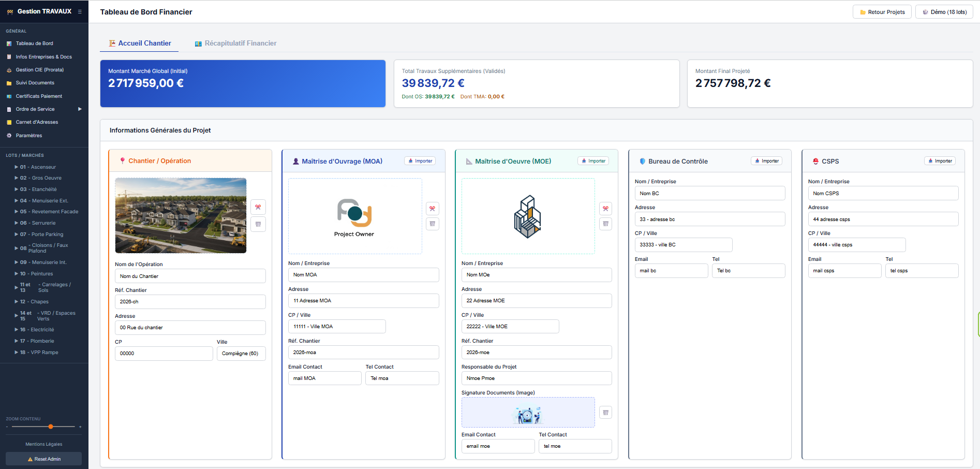This screenshot has width=980, height=469.
Task: Open the Tableau de Bord sidebar icon
Action: (x=8, y=43)
